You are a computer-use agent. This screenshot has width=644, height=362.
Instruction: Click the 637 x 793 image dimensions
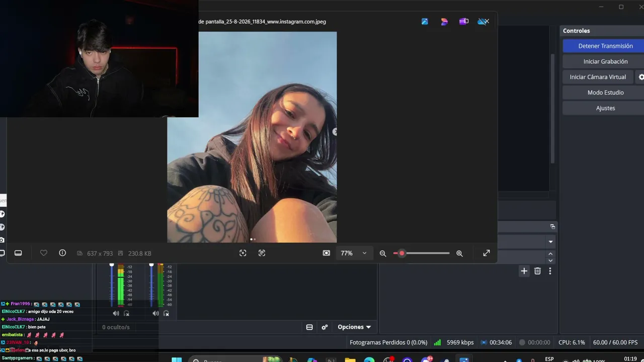pyautogui.click(x=100, y=253)
